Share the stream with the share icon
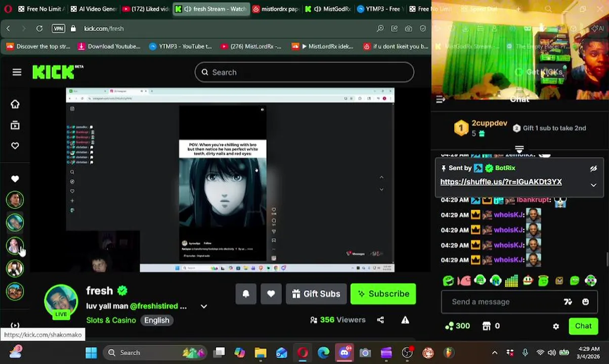This screenshot has height=364, width=609. [380, 320]
